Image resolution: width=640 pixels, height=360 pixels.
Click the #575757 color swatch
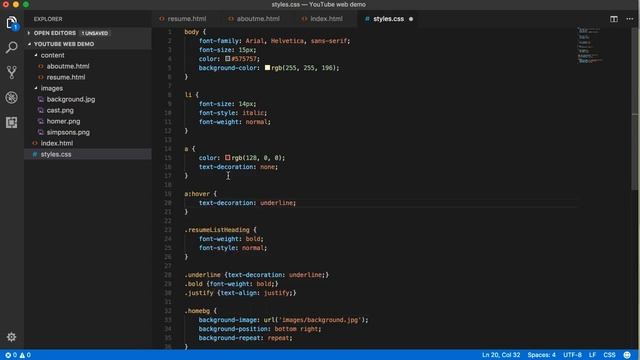(x=227, y=59)
